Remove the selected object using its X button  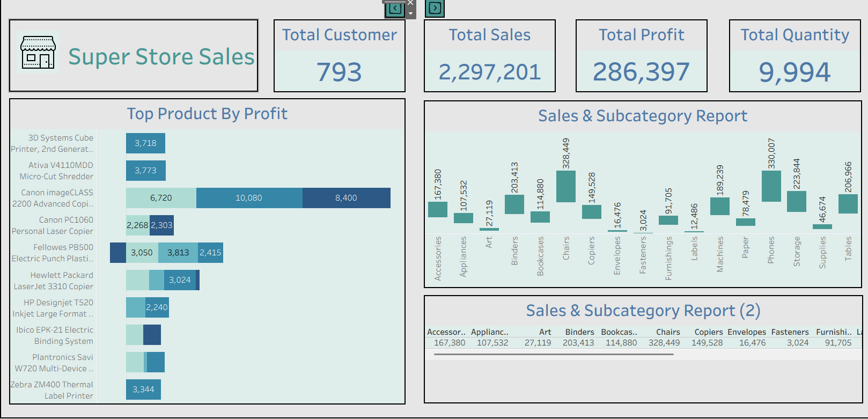click(x=410, y=3)
